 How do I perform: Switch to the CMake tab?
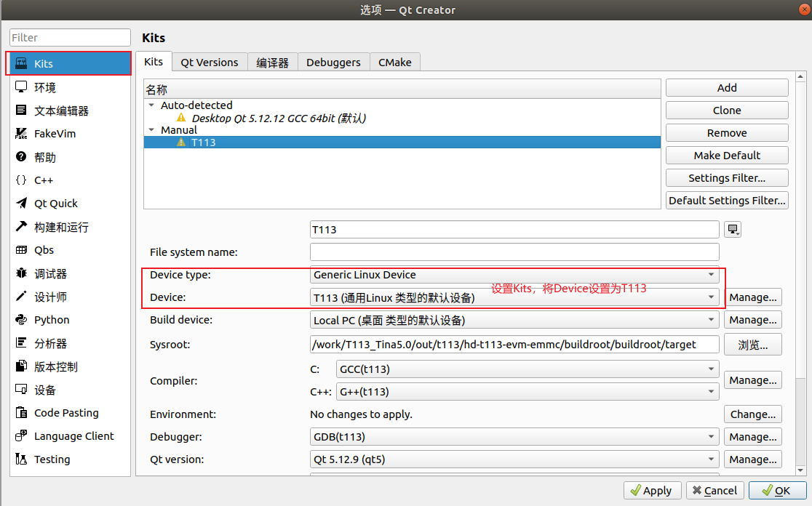pyautogui.click(x=394, y=63)
